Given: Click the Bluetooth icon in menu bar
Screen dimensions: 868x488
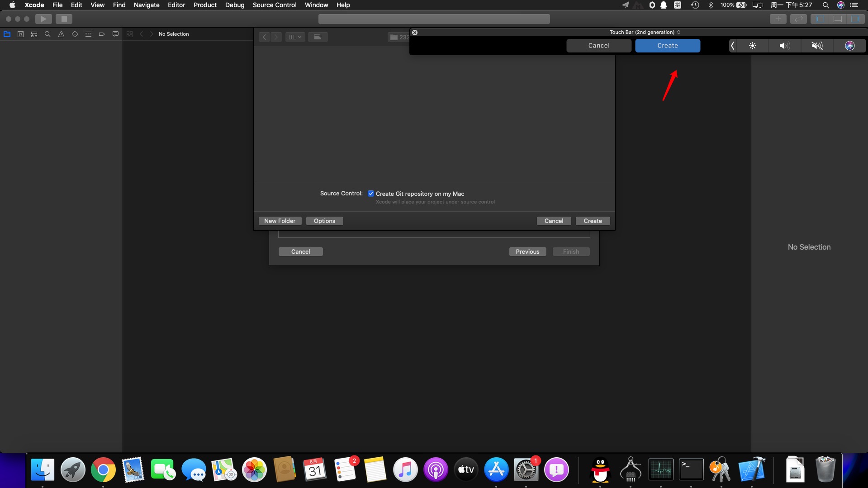Looking at the screenshot, I should [711, 5].
